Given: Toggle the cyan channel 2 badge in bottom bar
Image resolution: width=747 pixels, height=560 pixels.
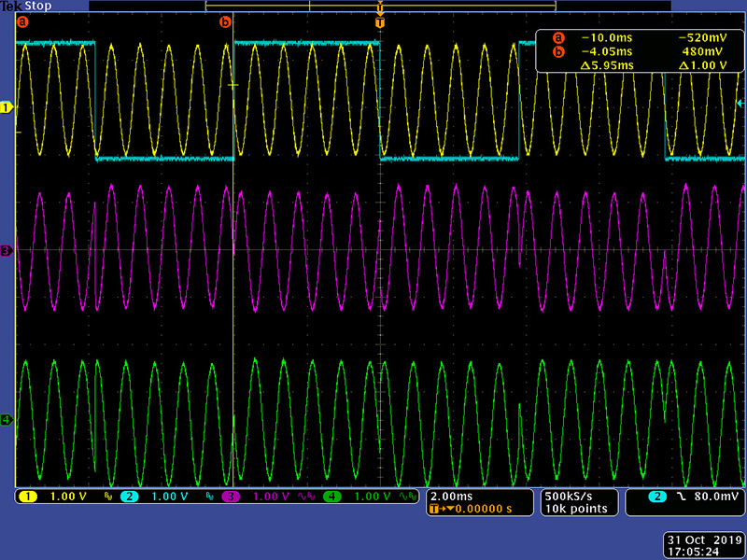Looking at the screenshot, I should coord(129,497).
